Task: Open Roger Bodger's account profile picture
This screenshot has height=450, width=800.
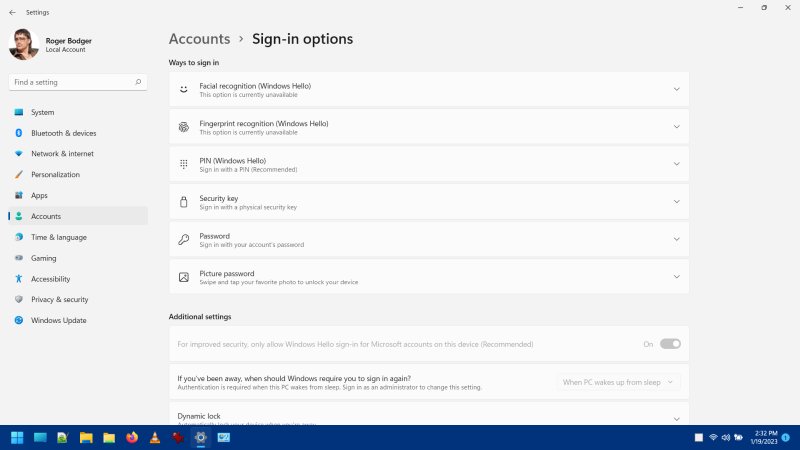Action: pos(23,44)
